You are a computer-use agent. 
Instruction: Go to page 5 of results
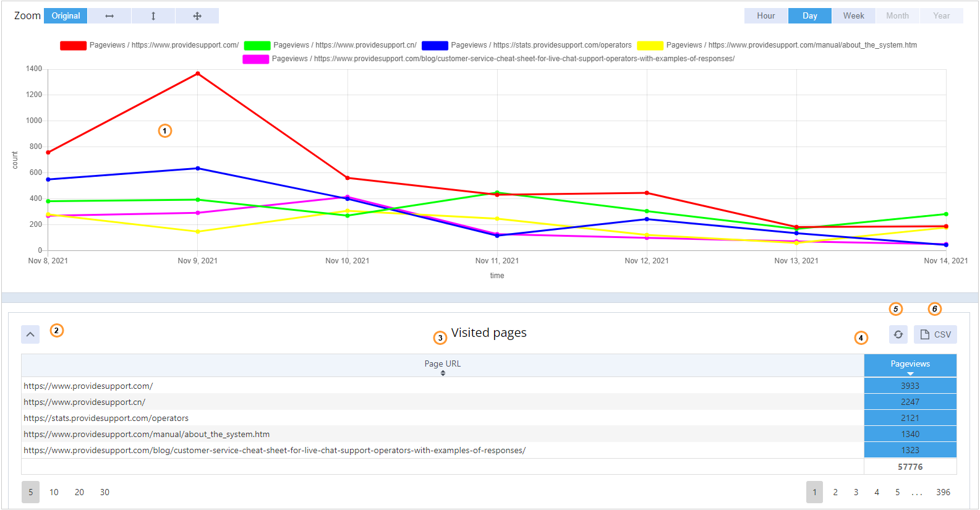[898, 492]
